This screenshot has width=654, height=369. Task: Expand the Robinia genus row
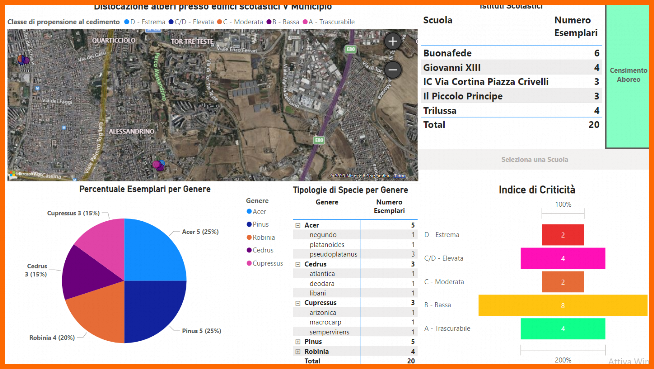coord(298,351)
